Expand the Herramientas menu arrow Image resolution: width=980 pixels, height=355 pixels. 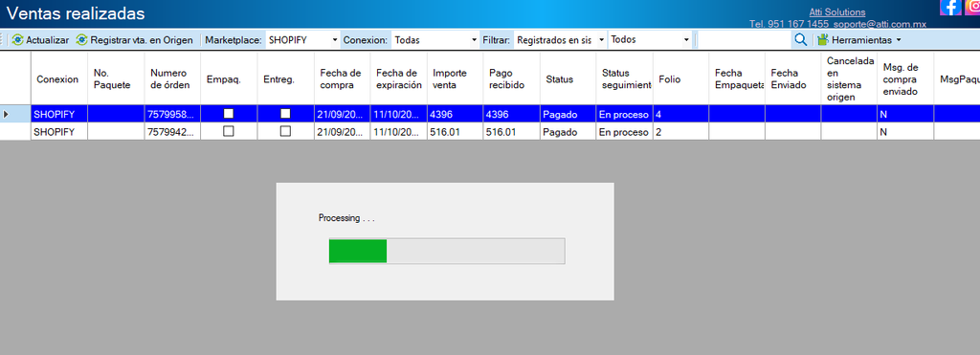tap(899, 40)
